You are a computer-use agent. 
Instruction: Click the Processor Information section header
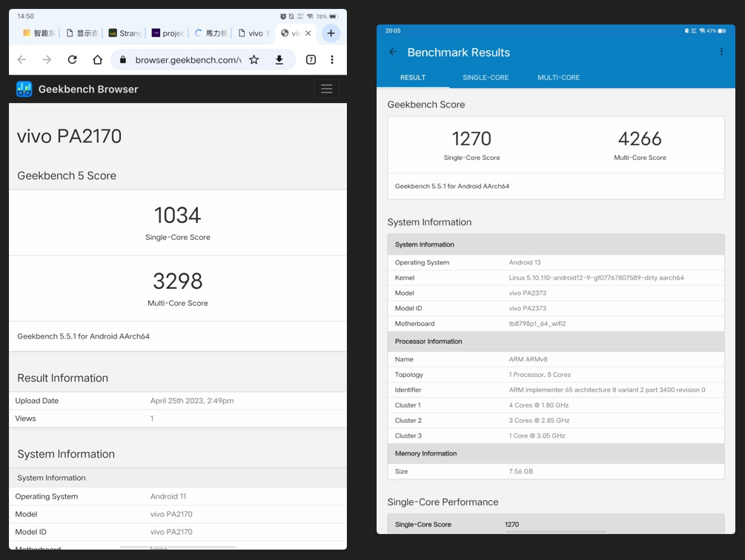556,341
